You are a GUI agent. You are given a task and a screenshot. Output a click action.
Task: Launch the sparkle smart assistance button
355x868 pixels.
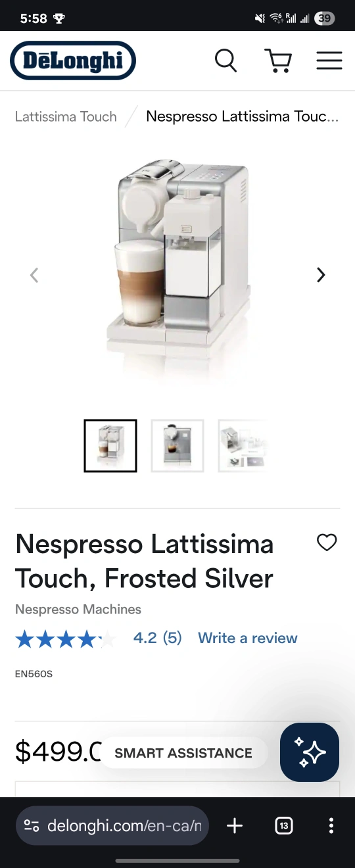[310, 752]
